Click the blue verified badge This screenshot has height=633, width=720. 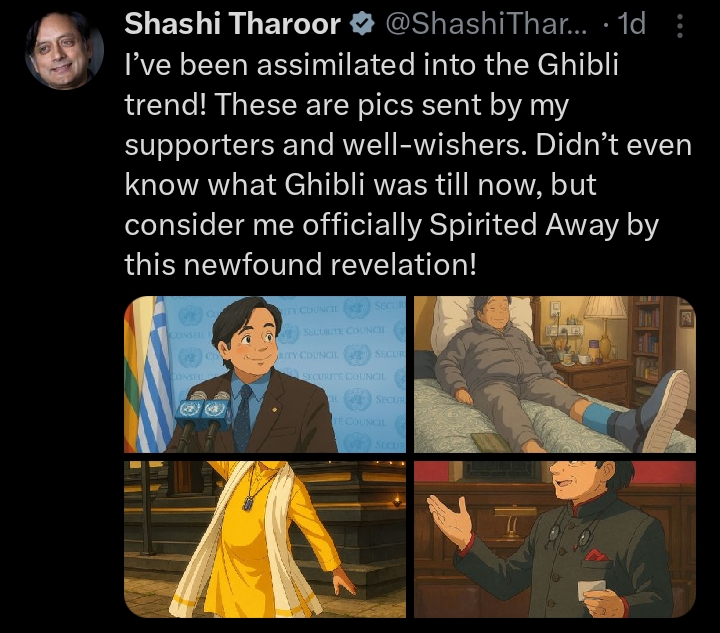point(362,24)
